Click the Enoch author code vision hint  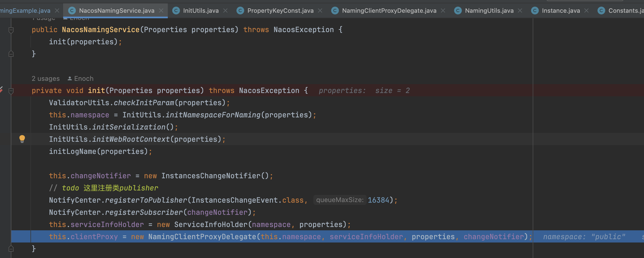(x=81, y=79)
